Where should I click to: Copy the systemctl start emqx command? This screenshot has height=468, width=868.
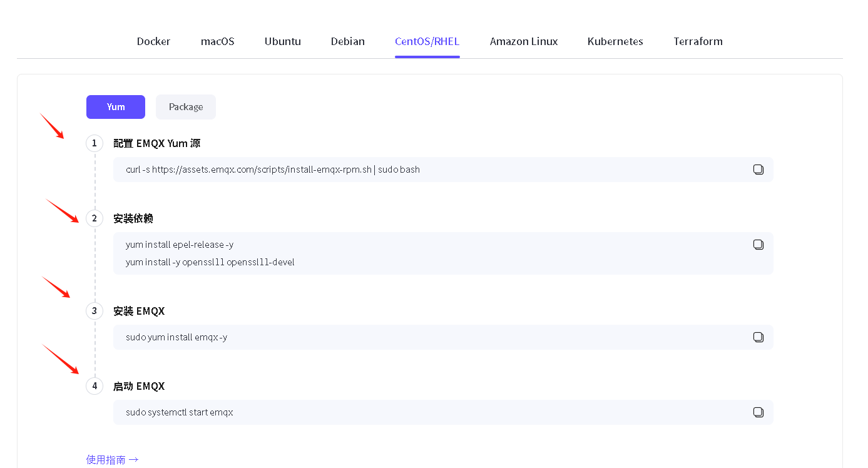[758, 412]
